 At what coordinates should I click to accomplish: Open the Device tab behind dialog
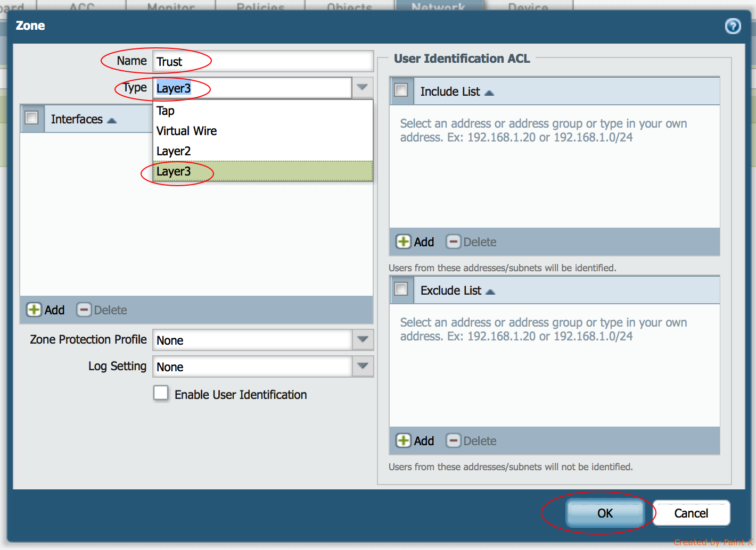pyautogui.click(x=528, y=5)
